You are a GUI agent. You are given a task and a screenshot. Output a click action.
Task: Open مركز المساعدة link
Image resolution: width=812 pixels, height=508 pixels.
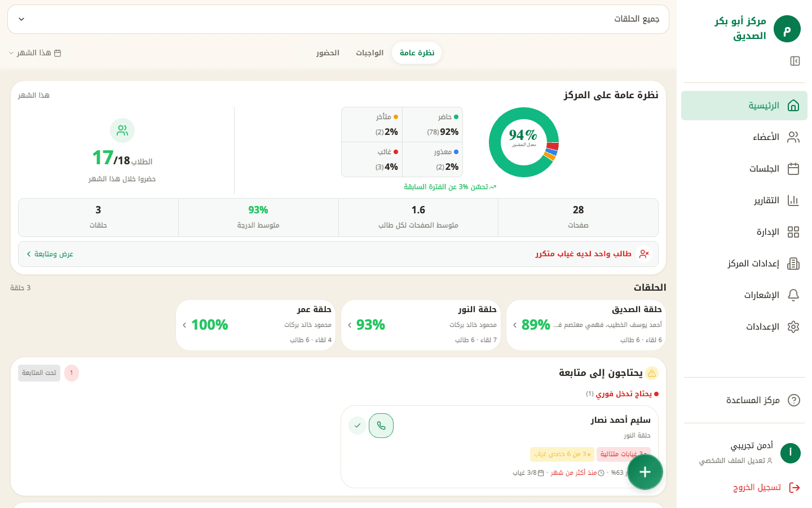point(744,400)
